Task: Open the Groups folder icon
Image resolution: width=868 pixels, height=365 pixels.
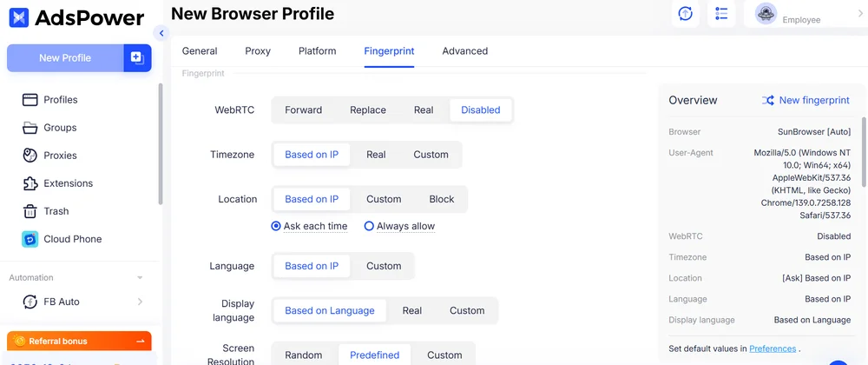Action: coord(30,128)
